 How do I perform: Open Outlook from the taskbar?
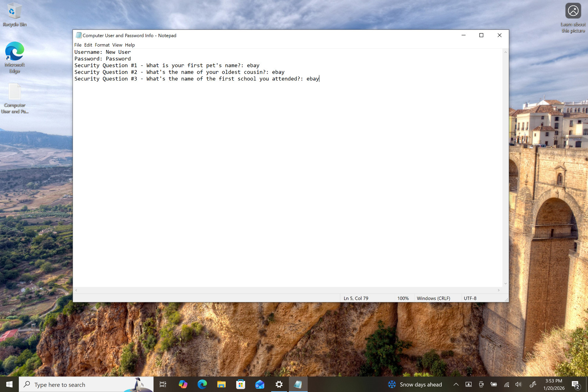260,384
